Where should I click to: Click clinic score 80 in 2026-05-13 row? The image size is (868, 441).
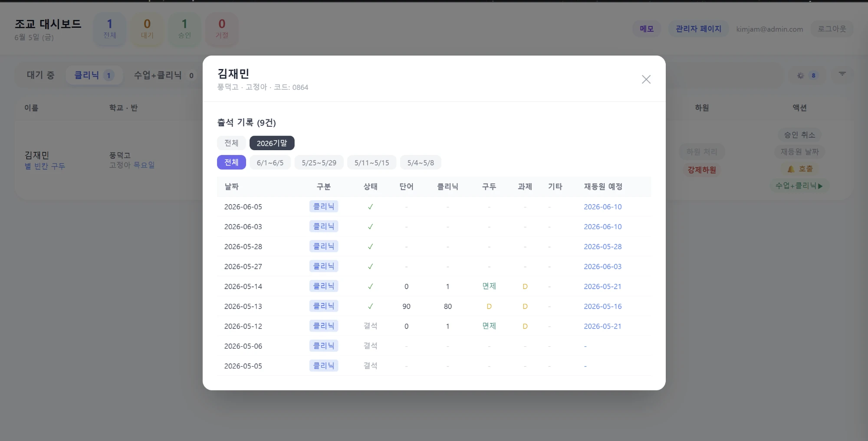448,306
